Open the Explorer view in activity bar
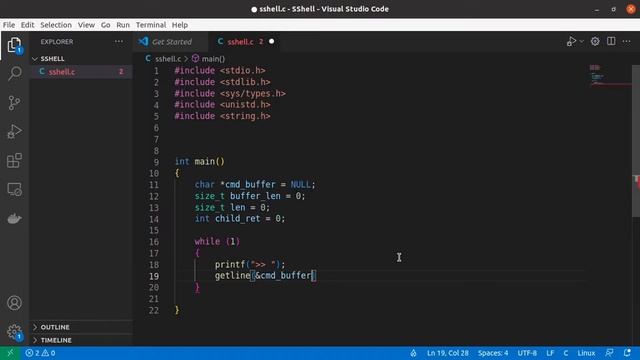 tap(14, 45)
